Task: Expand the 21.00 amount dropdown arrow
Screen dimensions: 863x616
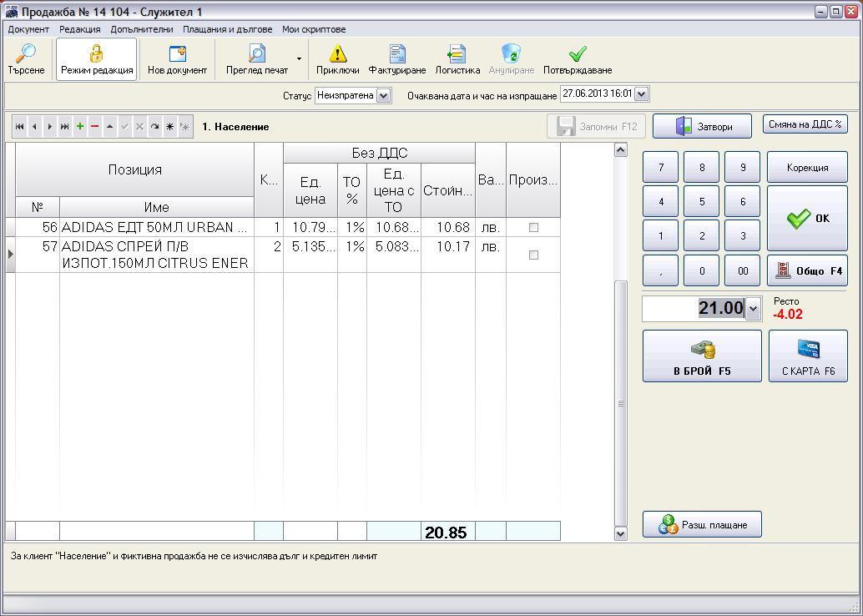Action: click(x=753, y=309)
